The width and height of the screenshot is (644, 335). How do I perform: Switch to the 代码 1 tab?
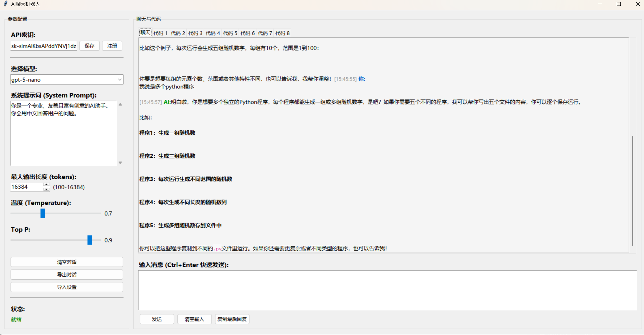(160, 33)
